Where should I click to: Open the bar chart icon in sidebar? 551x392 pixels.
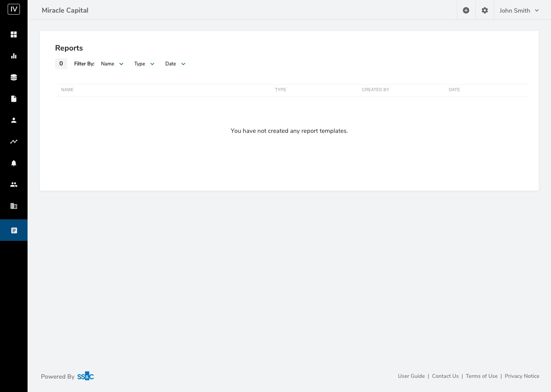14,56
